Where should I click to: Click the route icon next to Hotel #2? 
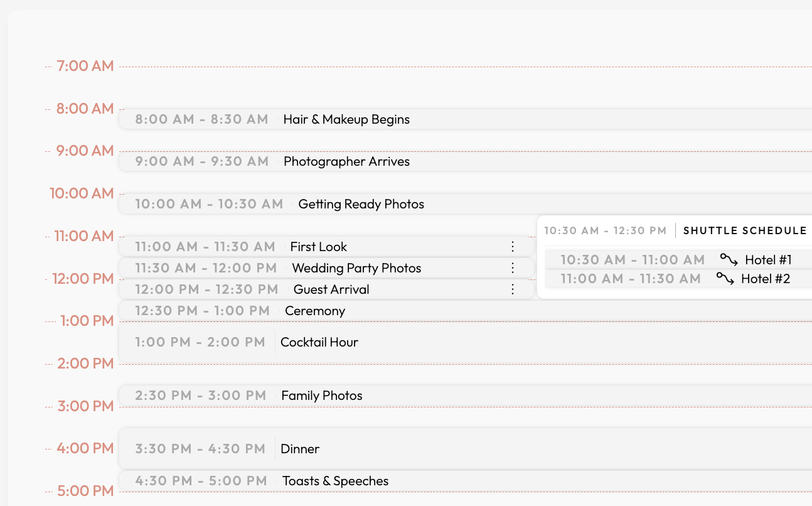(725, 278)
